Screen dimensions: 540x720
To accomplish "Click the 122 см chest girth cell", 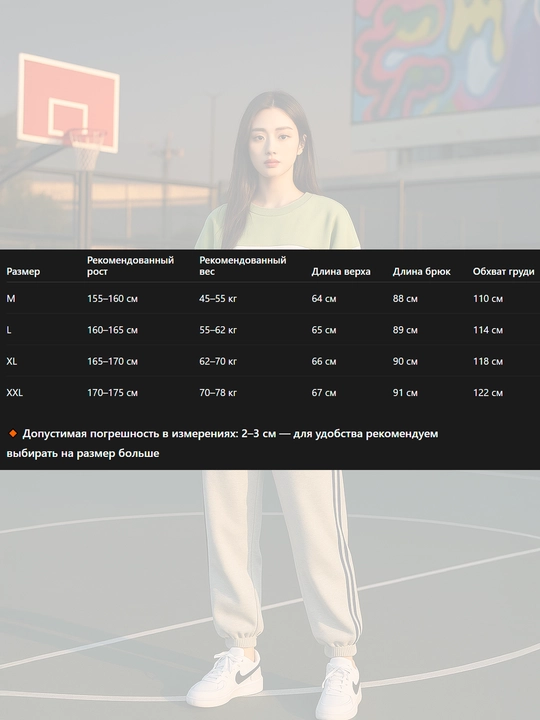I will 488,393.
